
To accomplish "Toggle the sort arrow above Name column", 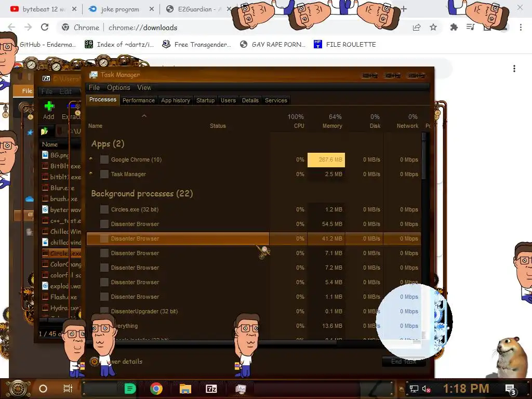I will 144,116.
